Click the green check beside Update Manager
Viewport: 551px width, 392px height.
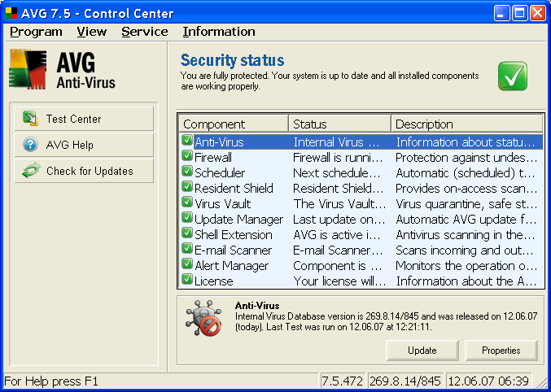click(187, 218)
